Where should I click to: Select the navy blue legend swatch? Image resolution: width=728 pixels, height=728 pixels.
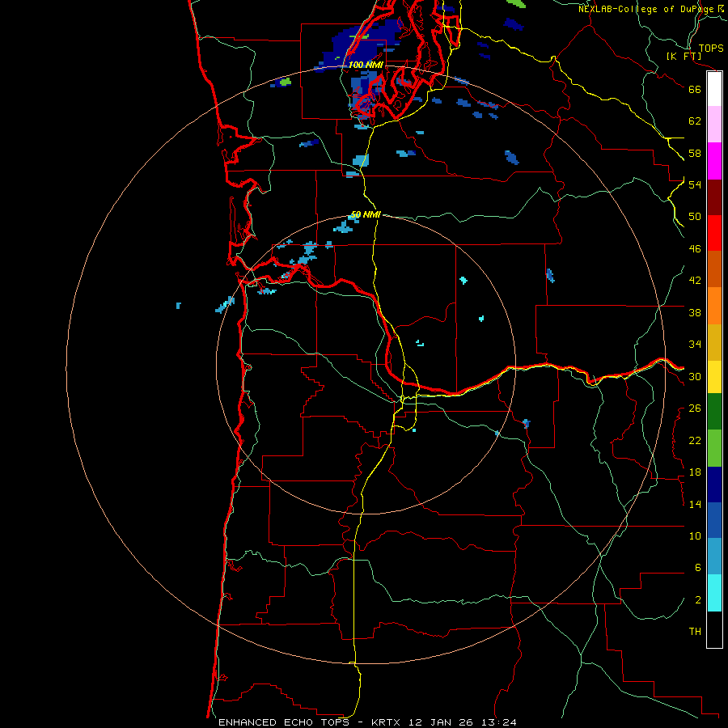pos(714,485)
